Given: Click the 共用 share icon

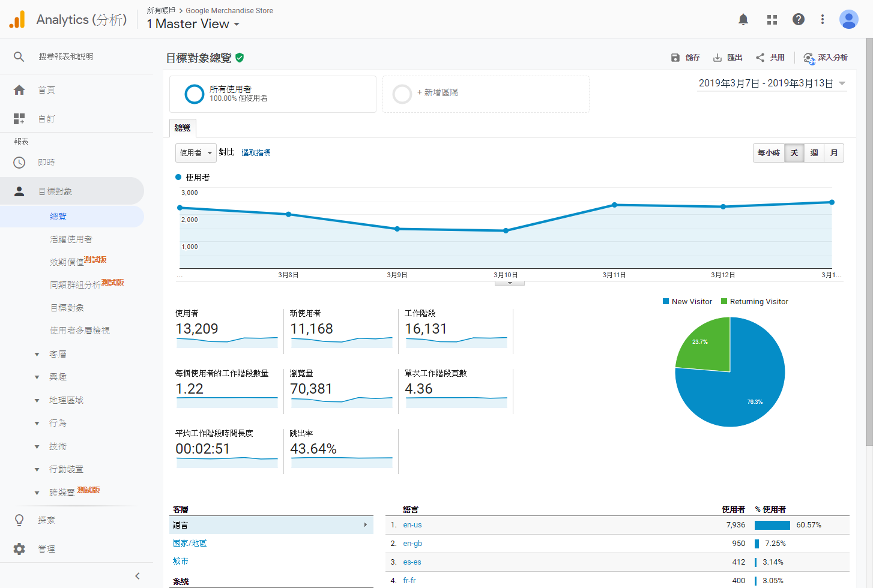Looking at the screenshot, I should point(760,58).
